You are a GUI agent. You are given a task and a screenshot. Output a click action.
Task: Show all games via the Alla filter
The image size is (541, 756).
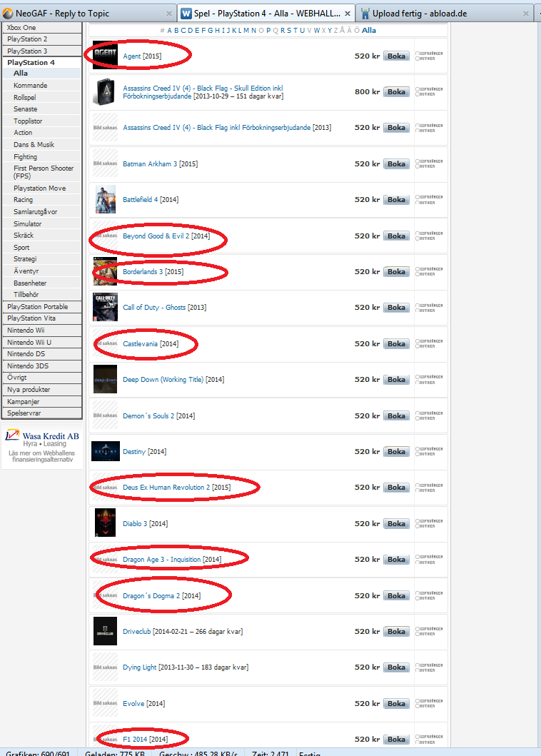pos(369,31)
